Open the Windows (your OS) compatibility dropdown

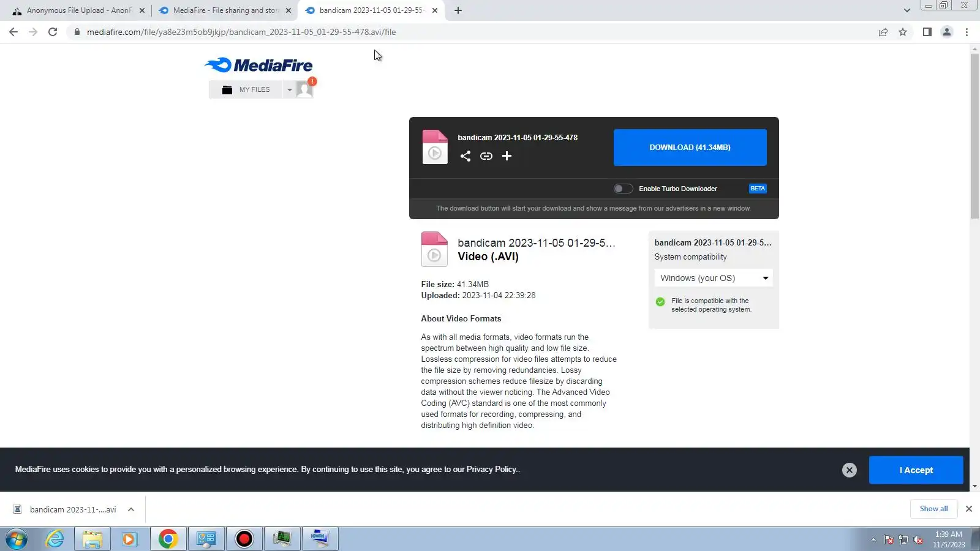[x=714, y=278]
